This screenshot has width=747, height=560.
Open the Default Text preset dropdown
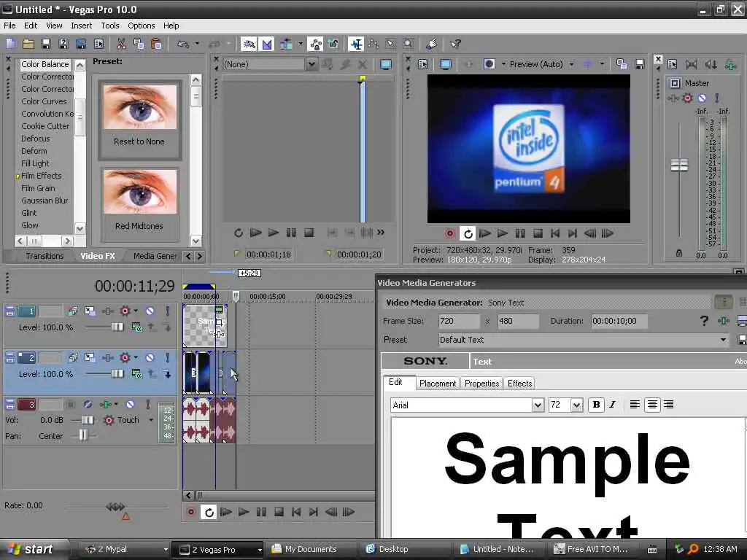click(723, 340)
